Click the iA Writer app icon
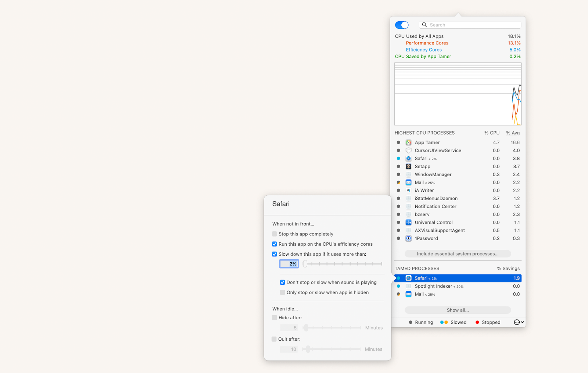588x373 pixels. (x=409, y=190)
